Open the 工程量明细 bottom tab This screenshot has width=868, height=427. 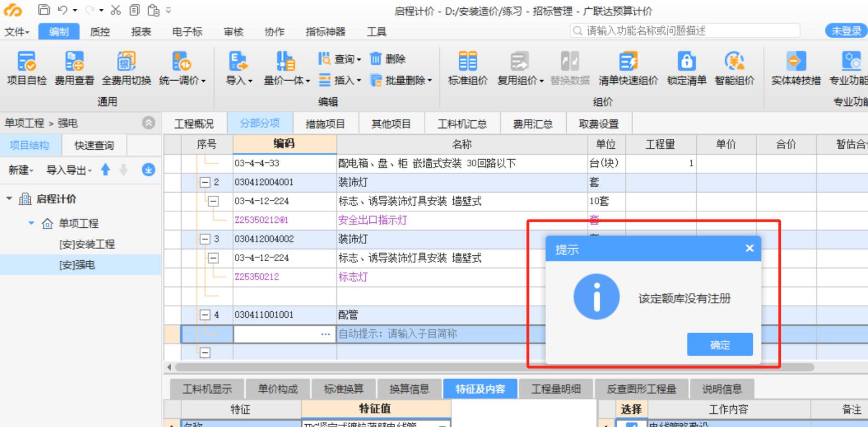coord(556,389)
